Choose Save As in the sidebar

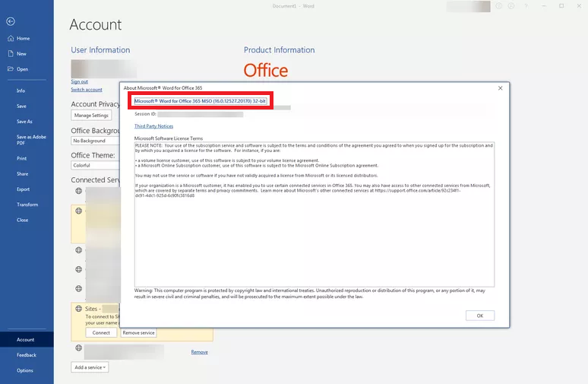click(24, 121)
